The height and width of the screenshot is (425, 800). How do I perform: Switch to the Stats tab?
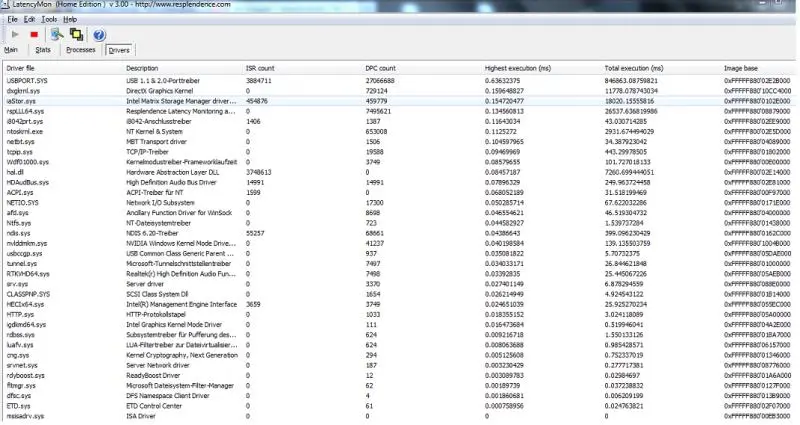tap(43, 49)
